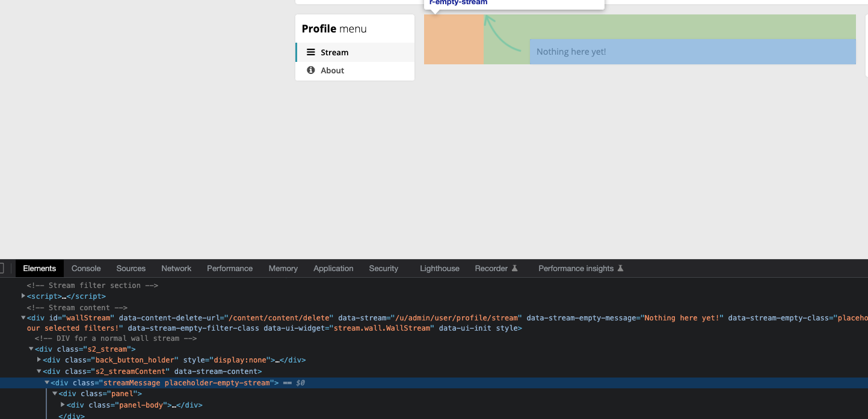Click warning icon on Performance insights
Viewport: 868px width, 419px height.
(621, 268)
